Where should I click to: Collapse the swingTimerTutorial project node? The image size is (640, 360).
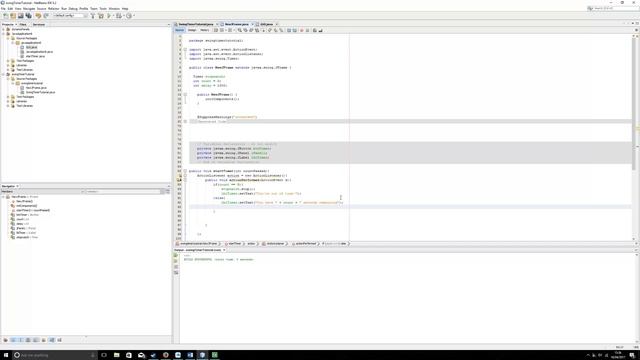click(4, 74)
